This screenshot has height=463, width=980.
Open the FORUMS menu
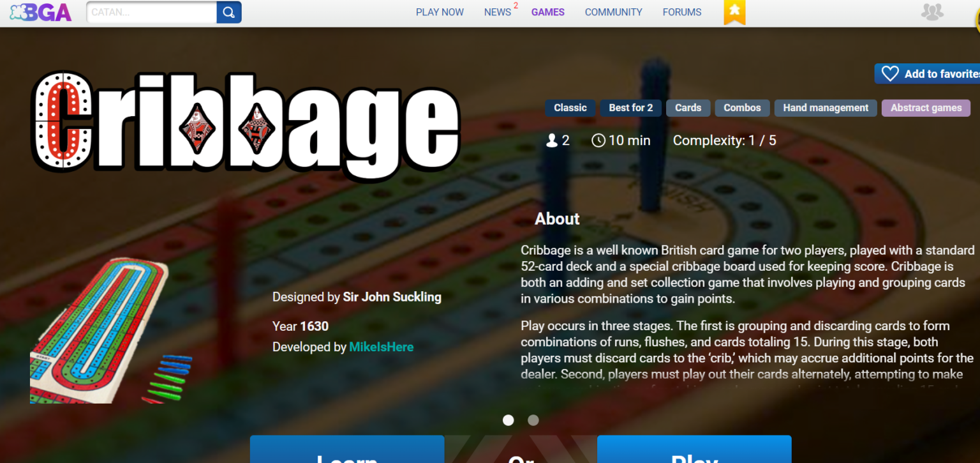[681, 12]
